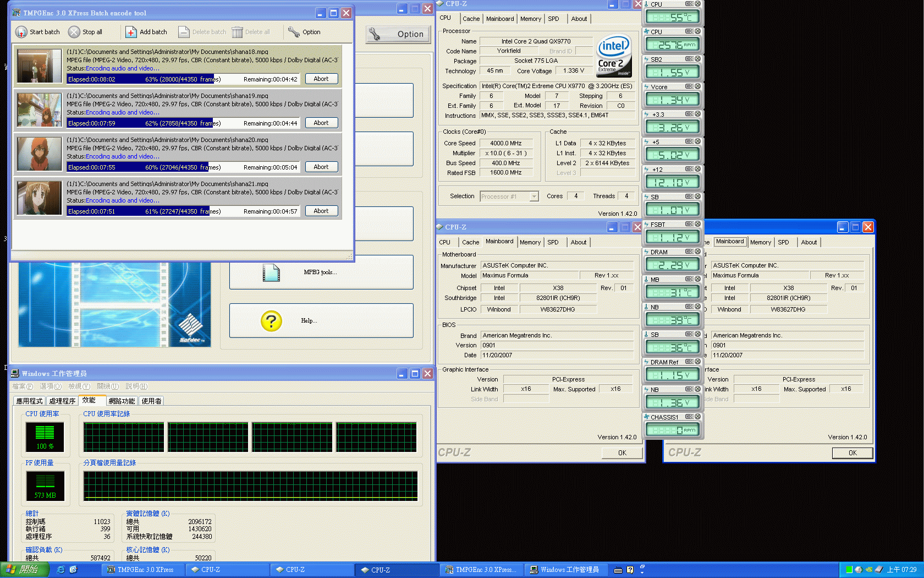Click the dock icon on the CPU 2576 RPM fan widget
Viewport: 924px width, 578px height.
tap(689, 31)
